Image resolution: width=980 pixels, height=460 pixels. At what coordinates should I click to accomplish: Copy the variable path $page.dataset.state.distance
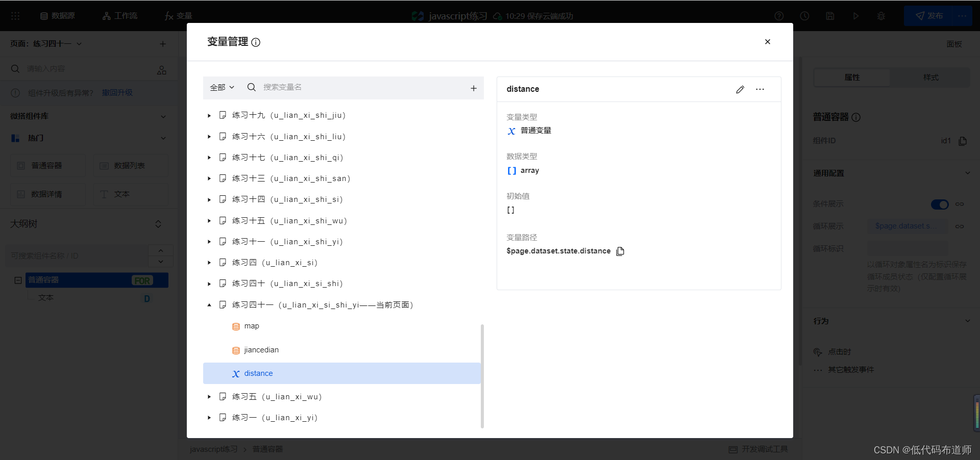coord(620,251)
